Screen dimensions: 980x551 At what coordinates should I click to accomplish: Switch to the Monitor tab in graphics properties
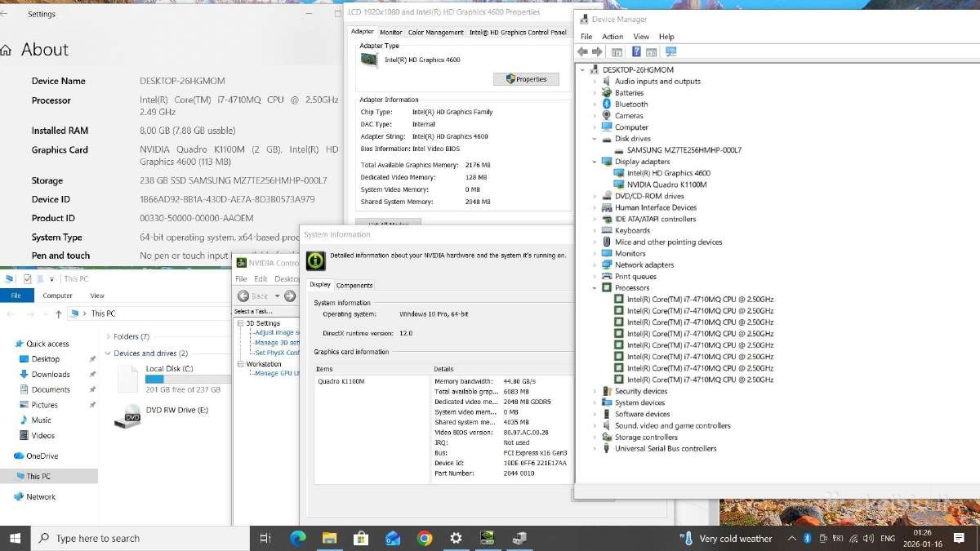click(390, 33)
